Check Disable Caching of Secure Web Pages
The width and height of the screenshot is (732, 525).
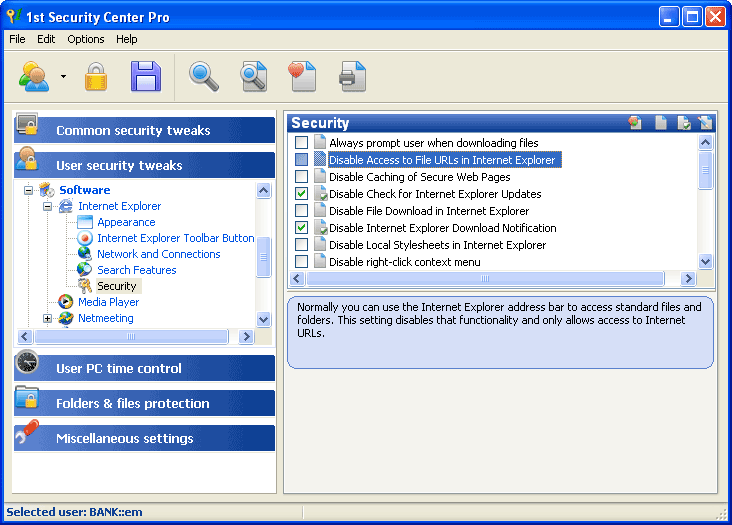[x=302, y=176]
